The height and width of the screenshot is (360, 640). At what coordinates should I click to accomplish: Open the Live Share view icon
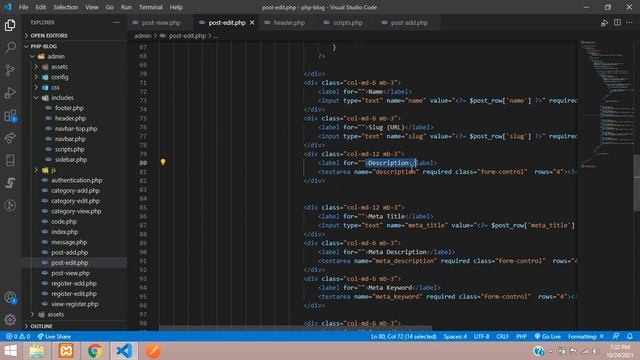click(x=10, y=138)
